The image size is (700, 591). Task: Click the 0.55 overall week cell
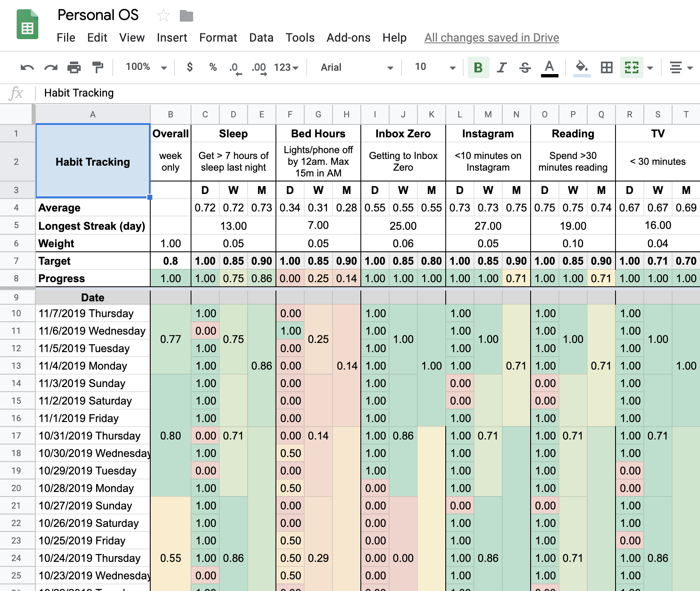click(171, 543)
